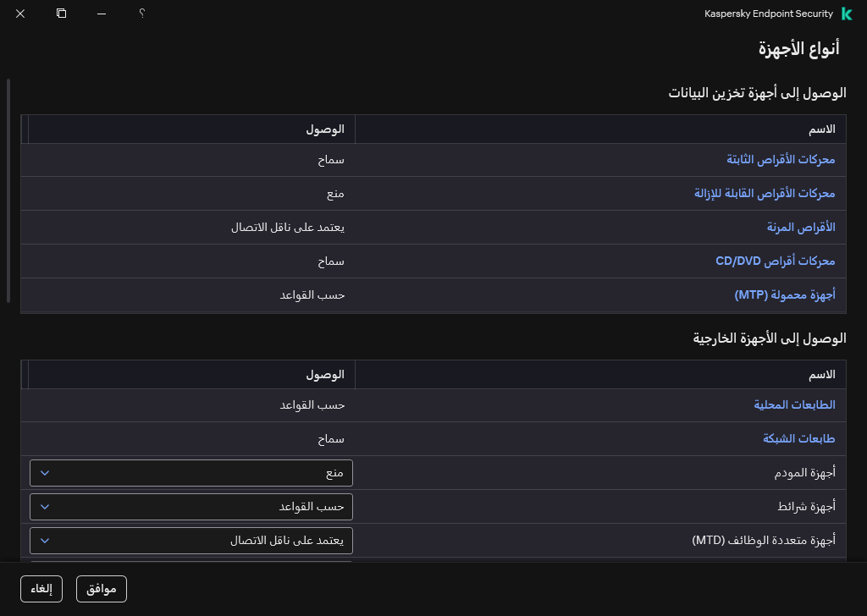Confirm settings with the موافق button
The width and height of the screenshot is (867, 616).
point(102,589)
